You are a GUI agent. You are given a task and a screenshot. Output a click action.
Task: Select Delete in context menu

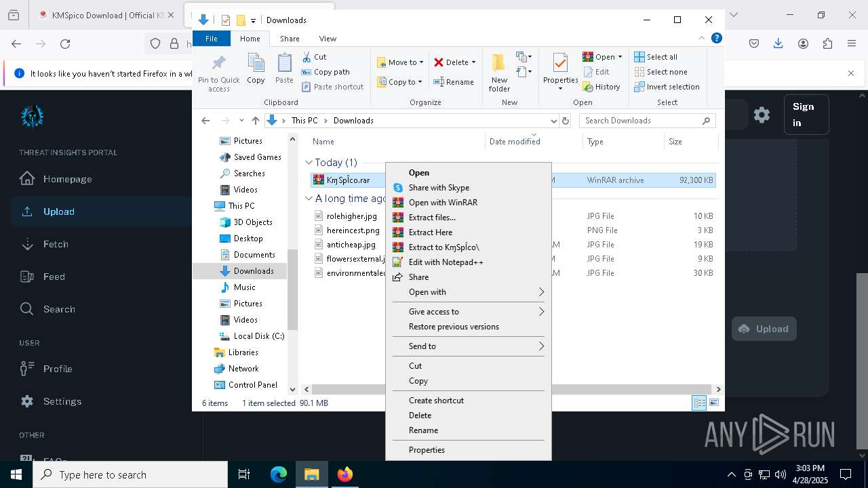(469, 415)
